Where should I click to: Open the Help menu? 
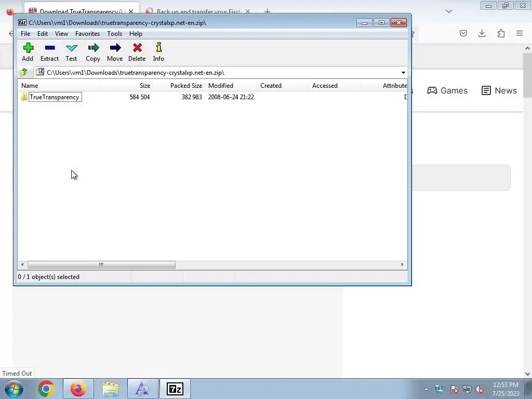coord(136,34)
